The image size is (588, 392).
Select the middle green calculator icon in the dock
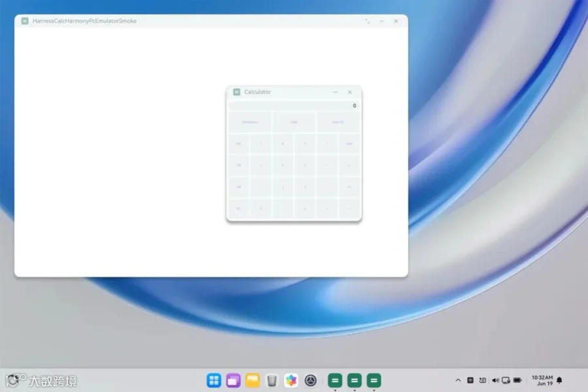[x=354, y=380]
